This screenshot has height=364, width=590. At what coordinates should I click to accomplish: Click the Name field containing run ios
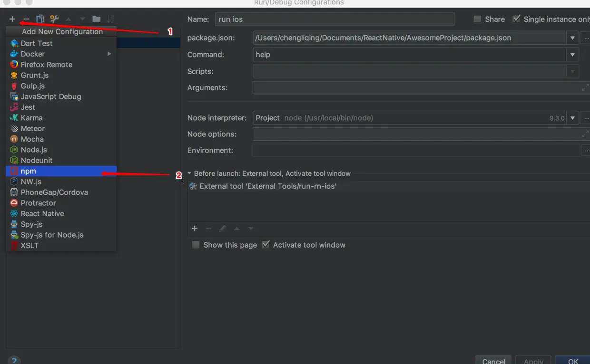(334, 19)
